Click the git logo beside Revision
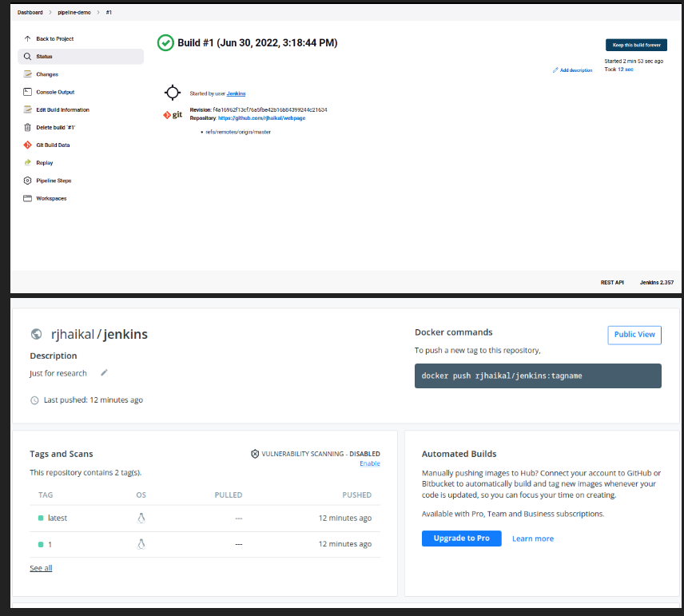This screenshot has height=616, width=684. click(173, 115)
